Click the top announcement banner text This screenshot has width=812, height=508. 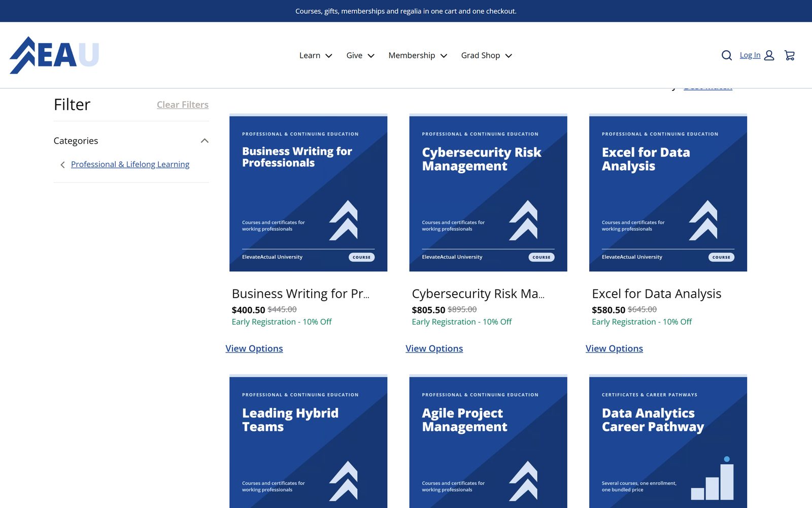[x=406, y=11]
